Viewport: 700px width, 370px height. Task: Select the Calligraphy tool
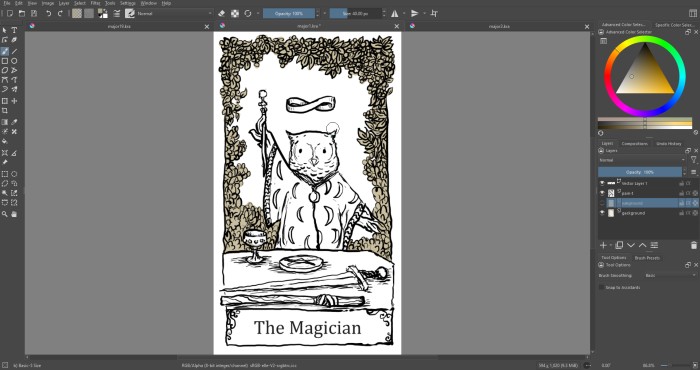tap(14, 40)
